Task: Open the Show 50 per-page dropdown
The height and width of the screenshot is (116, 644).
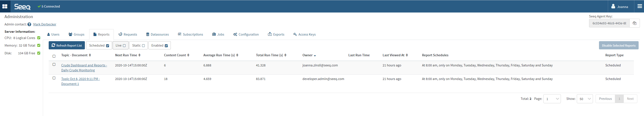Action: (585, 99)
